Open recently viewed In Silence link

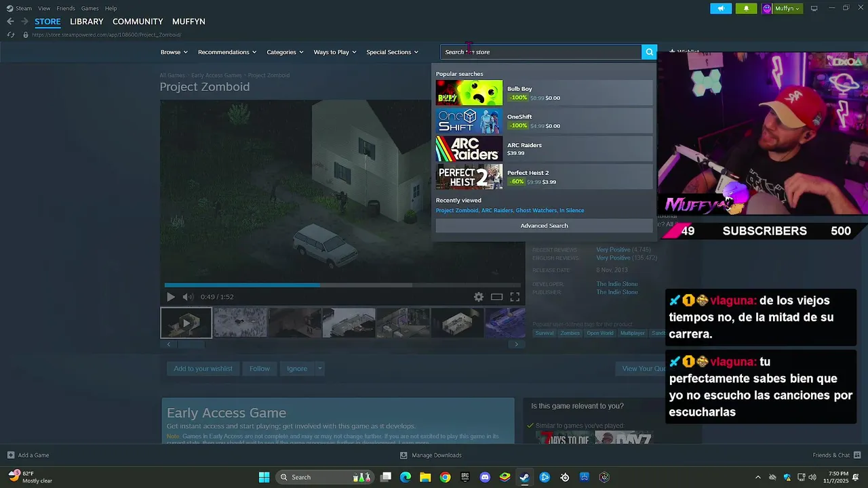pyautogui.click(x=572, y=211)
